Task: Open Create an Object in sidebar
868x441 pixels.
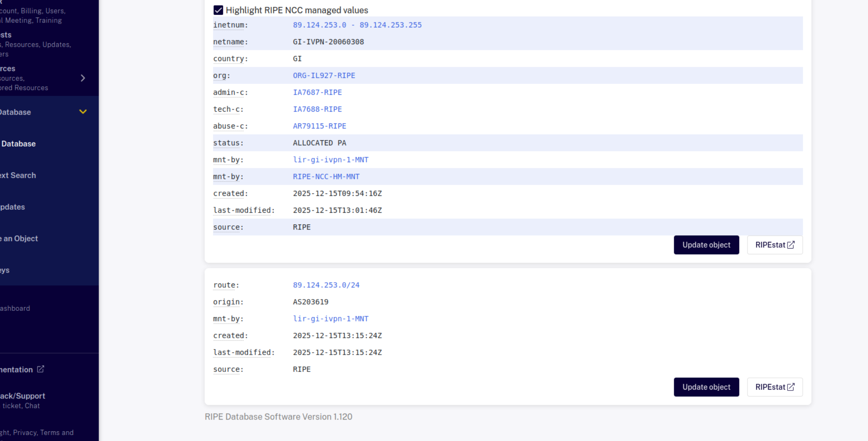Action: [19, 238]
